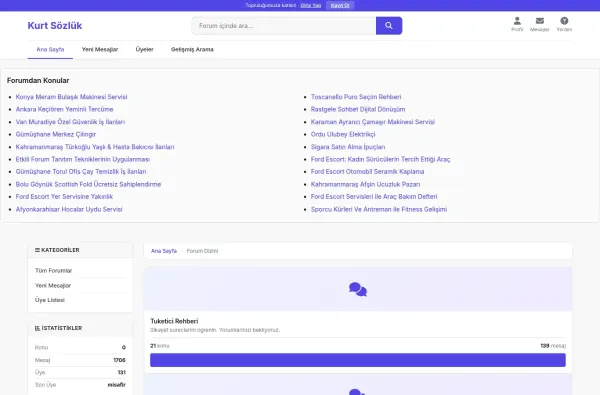Open 'Afyonkarahisar Hocalar Uydu Servisi' topic
Screen dimensions: 600x395
pyautogui.click(x=69, y=209)
